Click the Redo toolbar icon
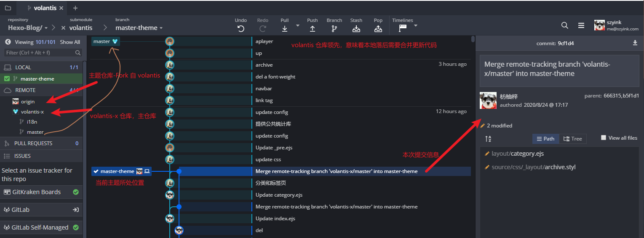 tap(263, 29)
